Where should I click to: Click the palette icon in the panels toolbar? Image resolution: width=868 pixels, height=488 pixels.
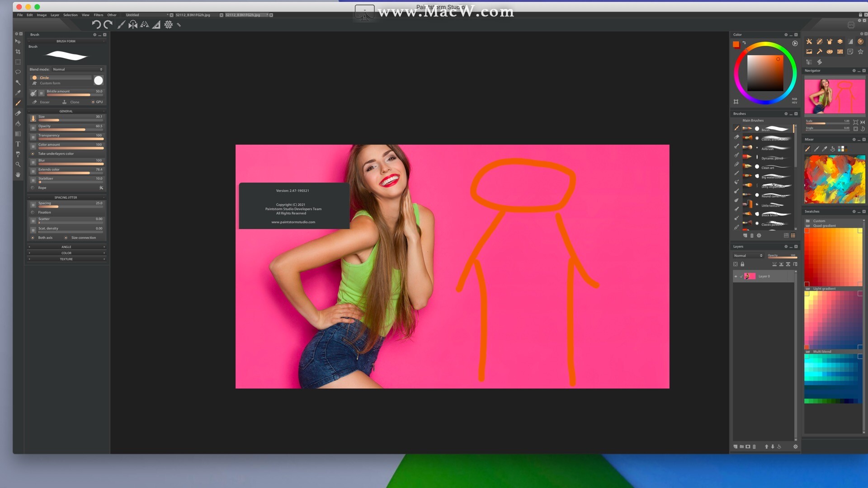point(830,52)
